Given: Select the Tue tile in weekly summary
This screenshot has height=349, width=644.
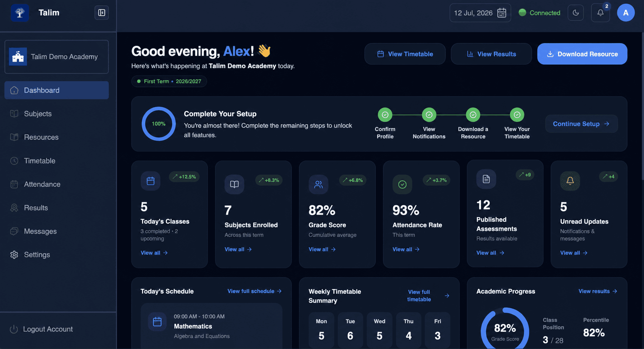Looking at the screenshot, I should tap(350, 330).
